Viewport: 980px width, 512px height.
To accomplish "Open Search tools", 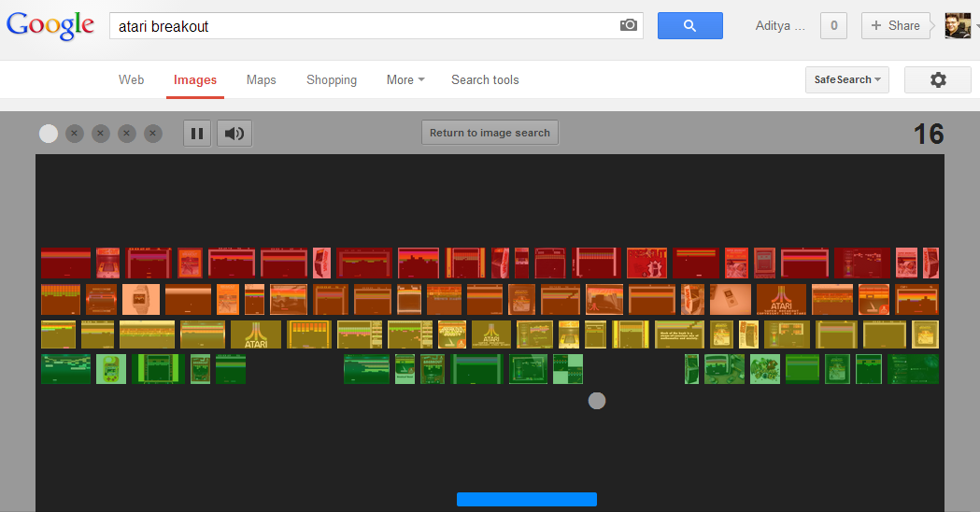I will (x=485, y=80).
